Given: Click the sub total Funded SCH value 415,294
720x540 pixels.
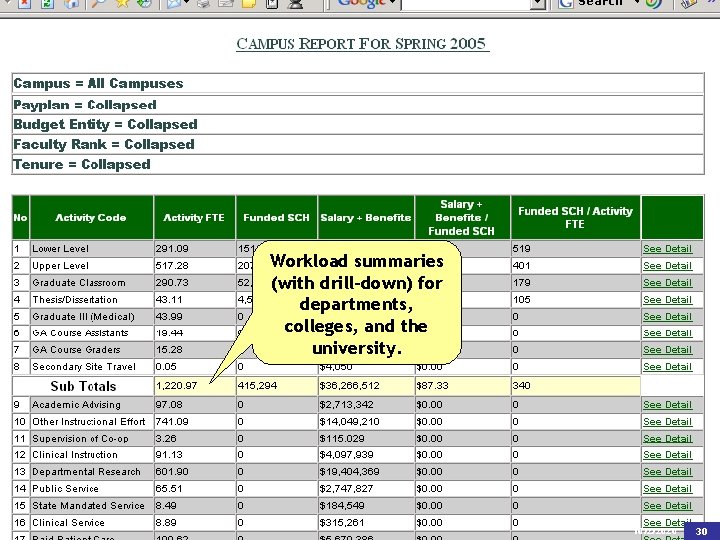Looking at the screenshot, I should click(x=258, y=386).
